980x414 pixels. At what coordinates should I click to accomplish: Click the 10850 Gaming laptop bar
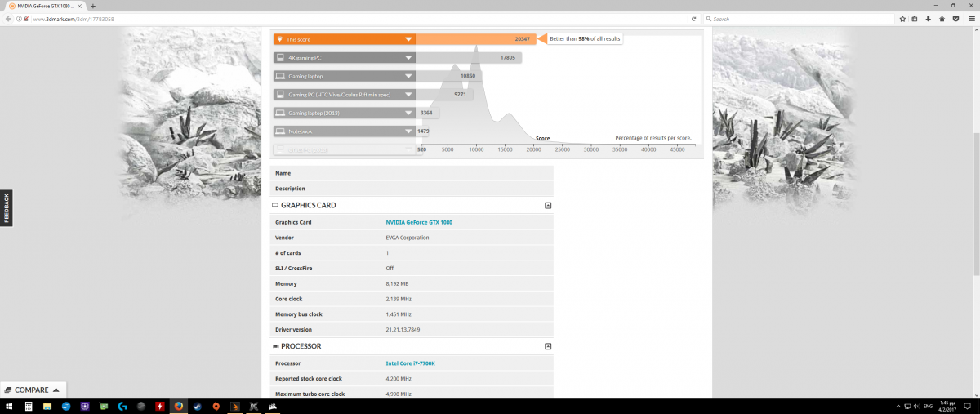(448, 76)
